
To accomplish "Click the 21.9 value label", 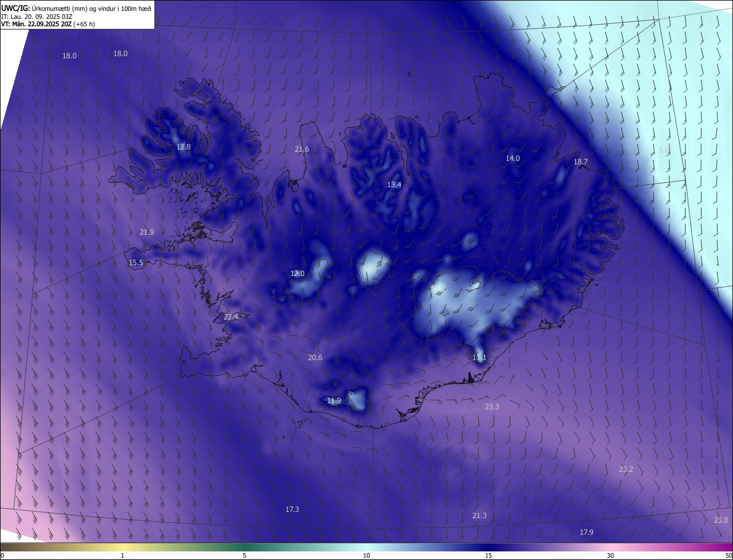I will (x=147, y=232).
